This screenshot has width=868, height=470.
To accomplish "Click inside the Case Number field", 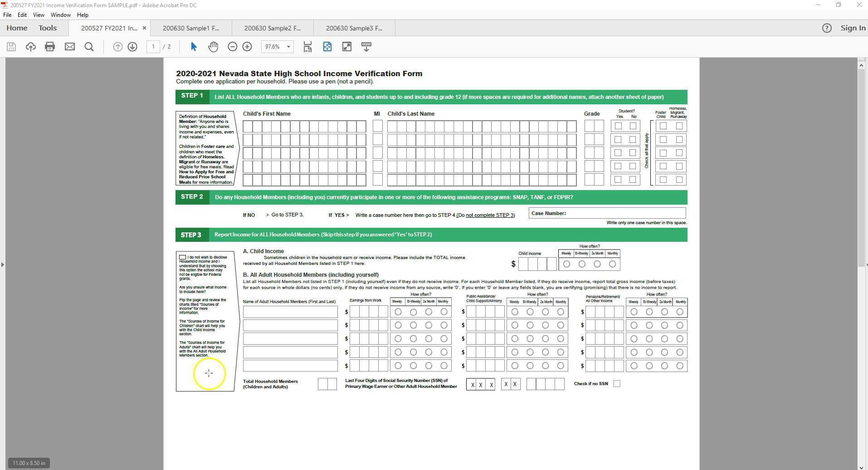I will coord(626,213).
